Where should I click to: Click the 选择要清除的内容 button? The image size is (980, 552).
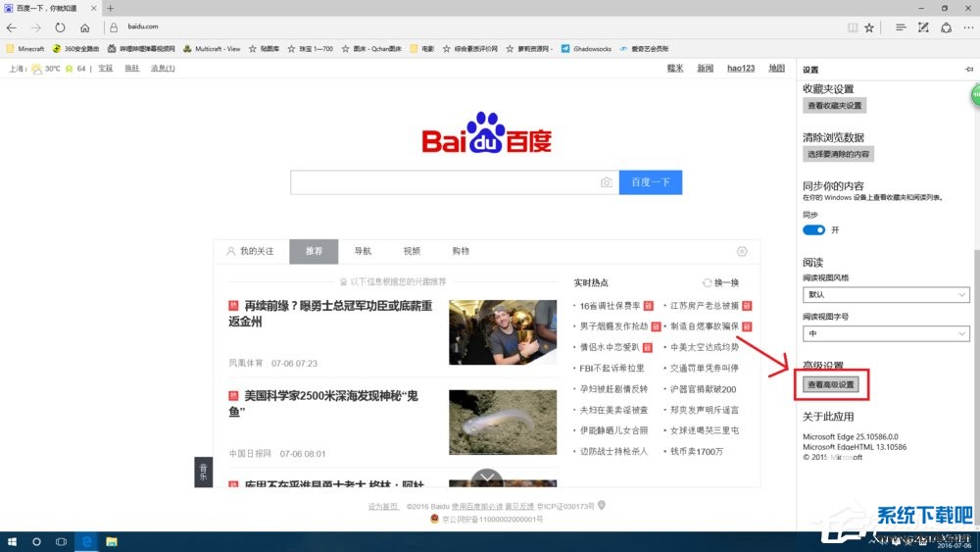(x=838, y=154)
